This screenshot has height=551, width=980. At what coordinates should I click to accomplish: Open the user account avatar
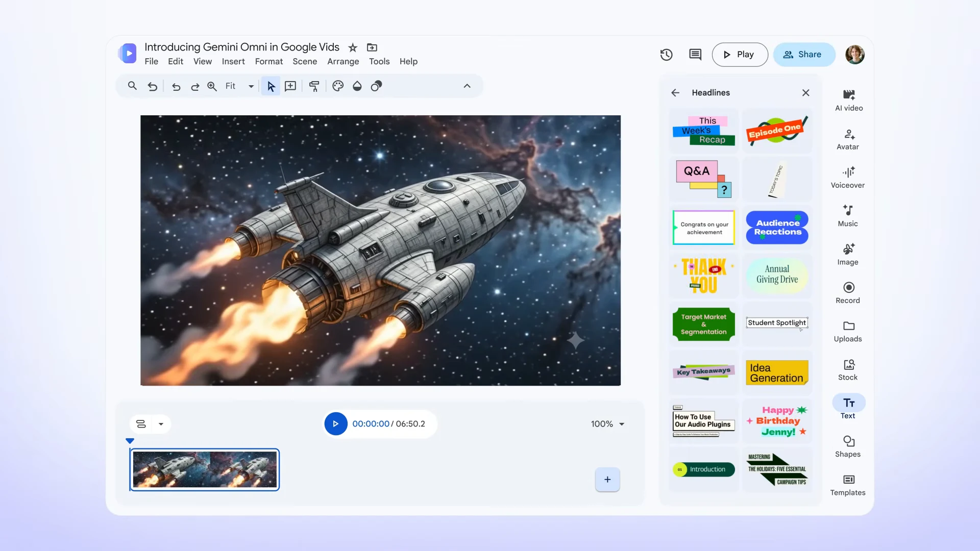pyautogui.click(x=854, y=55)
